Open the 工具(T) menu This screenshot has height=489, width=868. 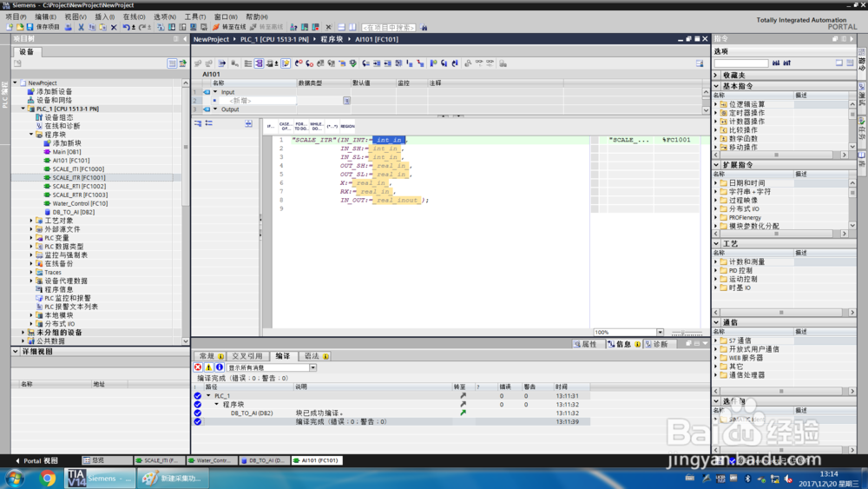[194, 17]
